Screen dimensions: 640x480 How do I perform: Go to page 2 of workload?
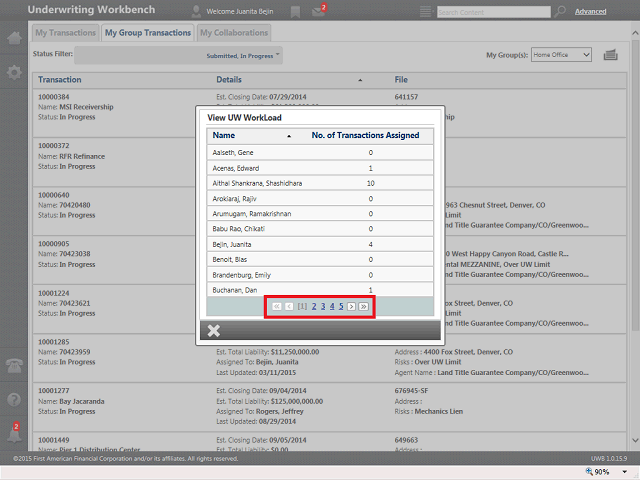[x=314, y=306]
